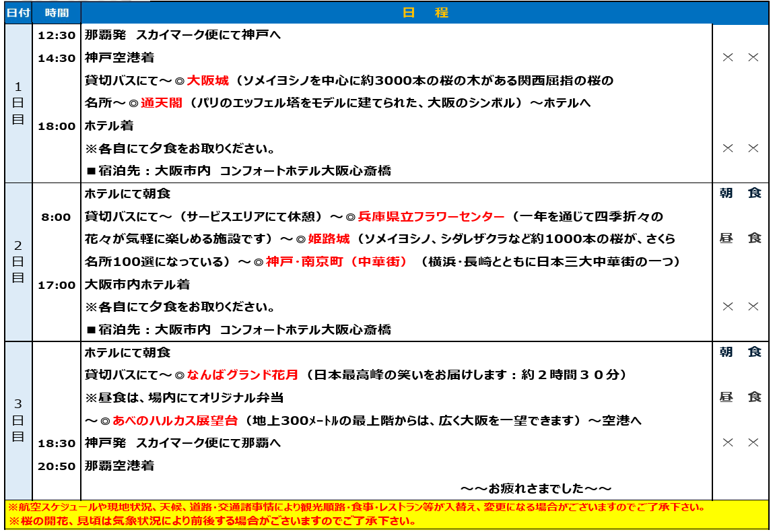775x532 pixels.
Task: Click the お疲れさまでした closing text
Action: tap(536, 488)
